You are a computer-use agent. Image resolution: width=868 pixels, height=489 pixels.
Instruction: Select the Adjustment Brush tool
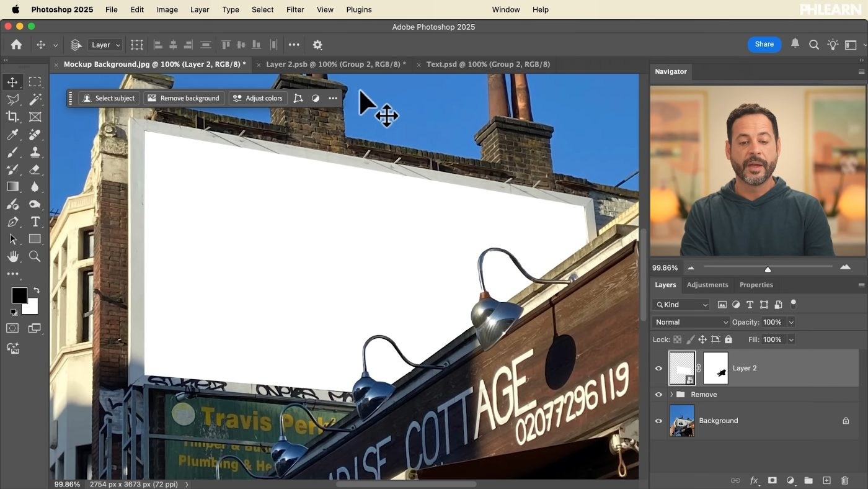12,204
